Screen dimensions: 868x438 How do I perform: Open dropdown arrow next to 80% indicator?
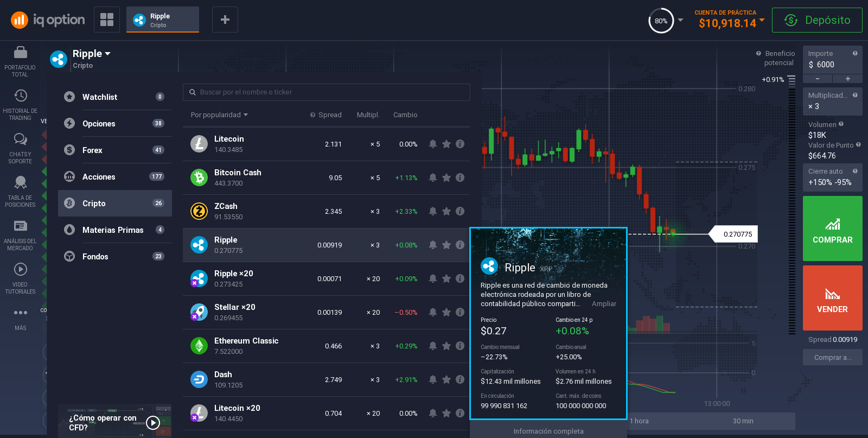680,21
